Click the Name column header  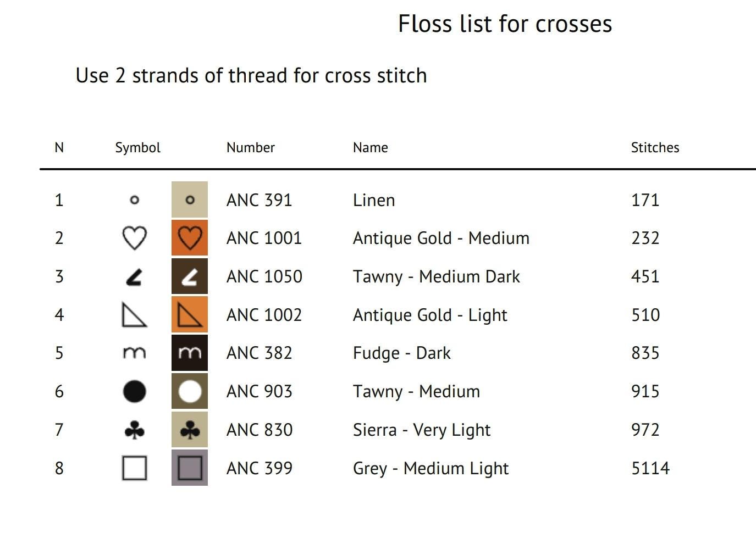[x=370, y=147]
